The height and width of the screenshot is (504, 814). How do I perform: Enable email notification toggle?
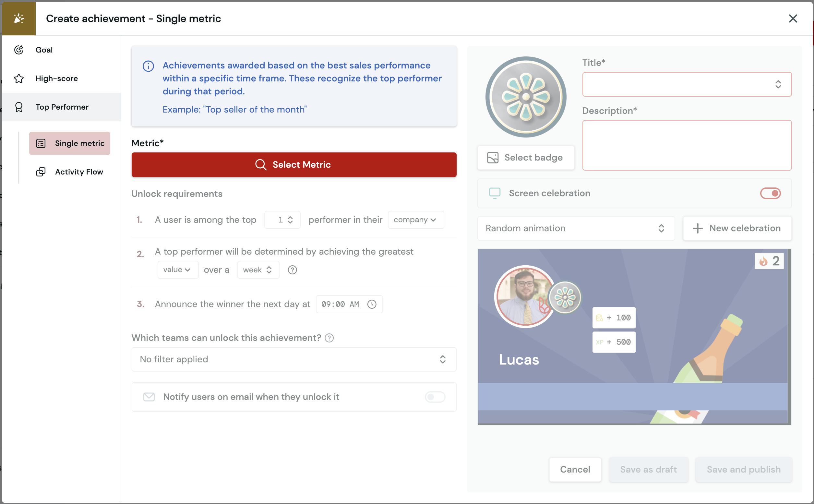(435, 397)
